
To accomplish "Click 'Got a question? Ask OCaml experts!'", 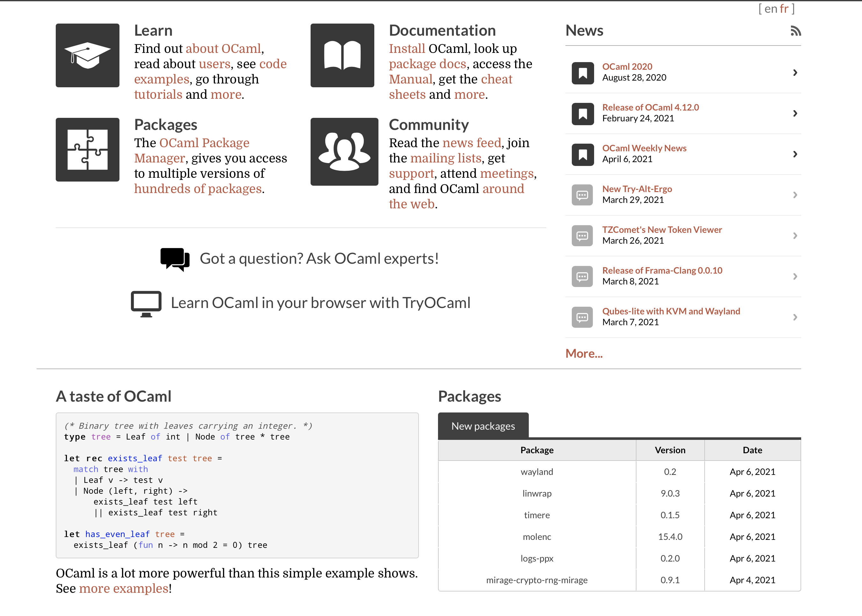I will pyautogui.click(x=319, y=259).
